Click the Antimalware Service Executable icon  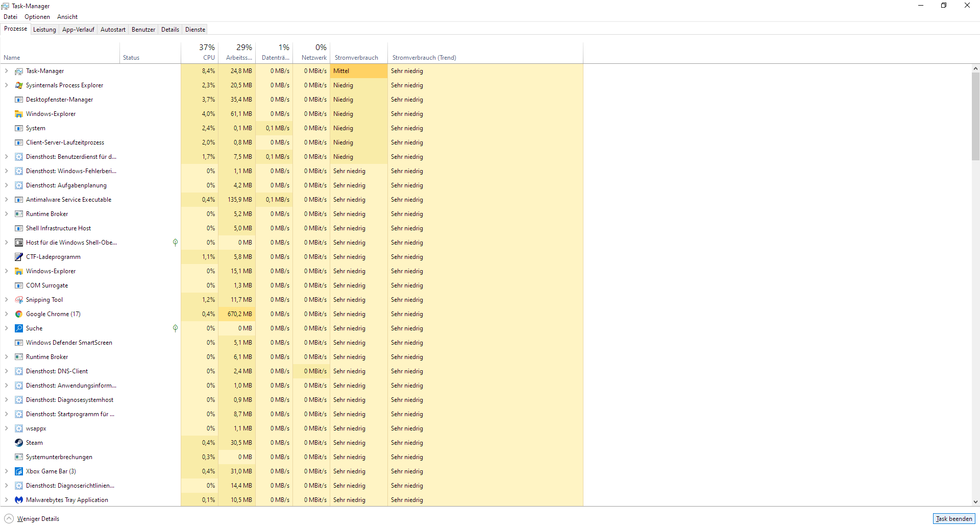[19, 200]
